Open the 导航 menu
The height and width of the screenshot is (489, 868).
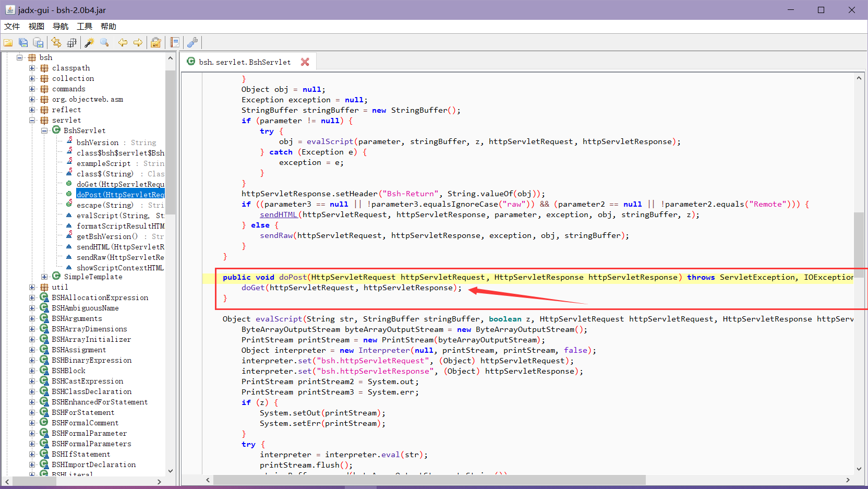tap(61, 27)
